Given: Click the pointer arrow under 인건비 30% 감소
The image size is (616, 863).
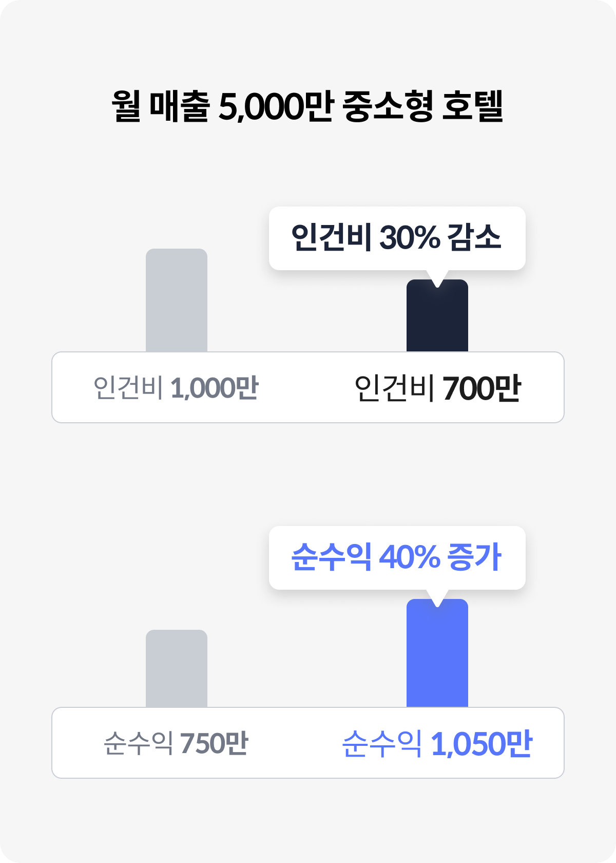Looking at the screenshot, I should coord(437,278).
